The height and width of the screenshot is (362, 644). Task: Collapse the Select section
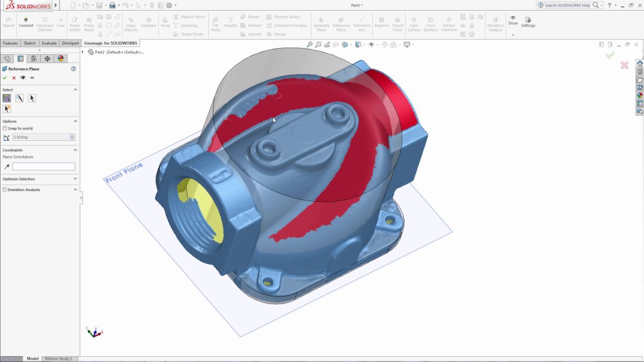(x=75, y=89)
